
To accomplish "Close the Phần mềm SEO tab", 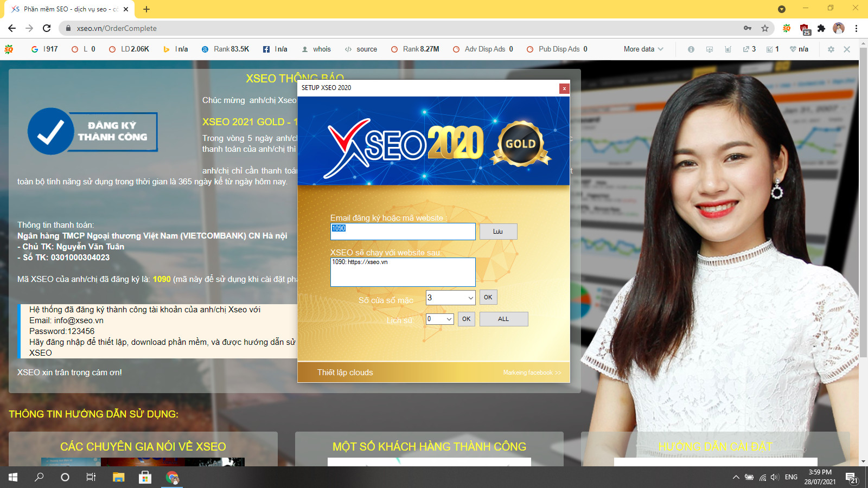I will click(x=126, y=9).
